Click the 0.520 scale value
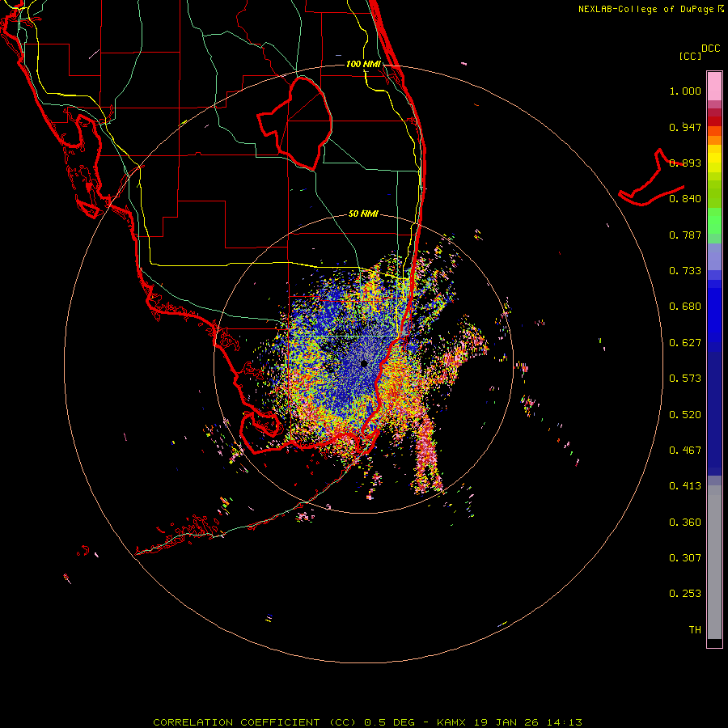 point(685,415)
